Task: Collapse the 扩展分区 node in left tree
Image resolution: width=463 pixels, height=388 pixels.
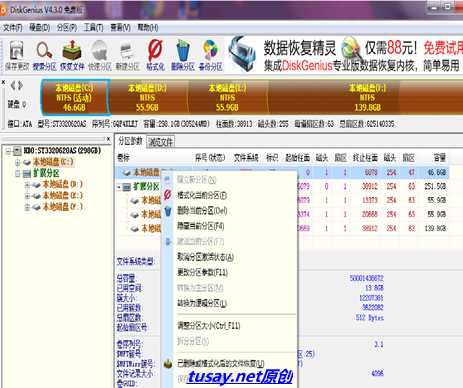Action: point(18,174)
